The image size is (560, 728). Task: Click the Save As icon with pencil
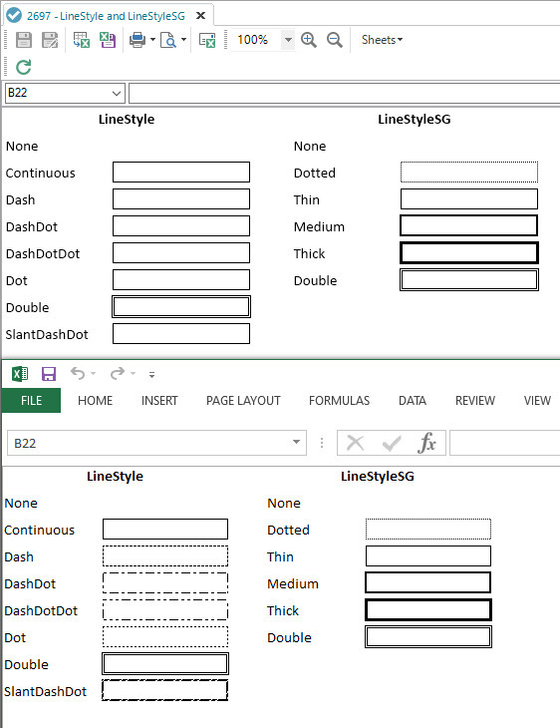(x=50, y=40)
